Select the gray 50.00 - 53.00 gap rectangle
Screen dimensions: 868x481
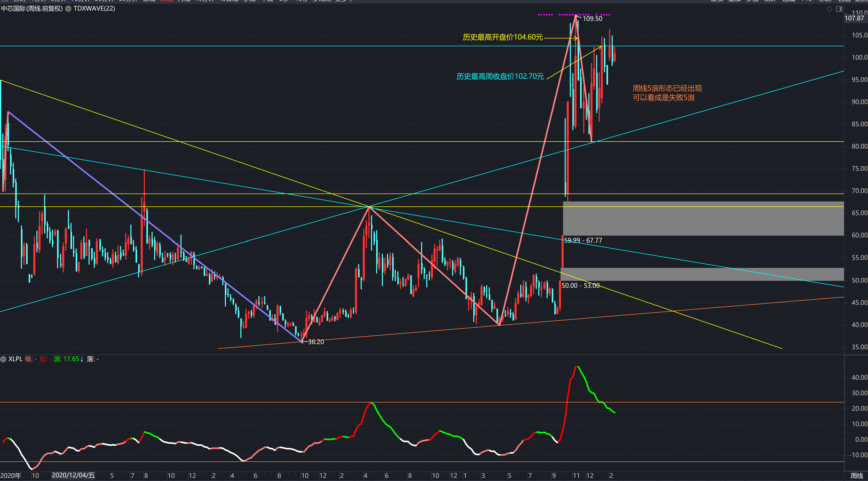click(x=702, y=274)
